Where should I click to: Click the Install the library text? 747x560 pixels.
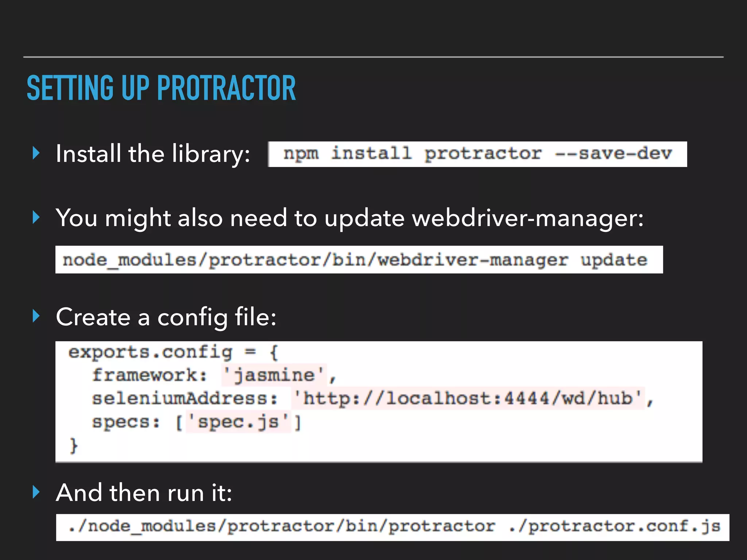point(152,154)
